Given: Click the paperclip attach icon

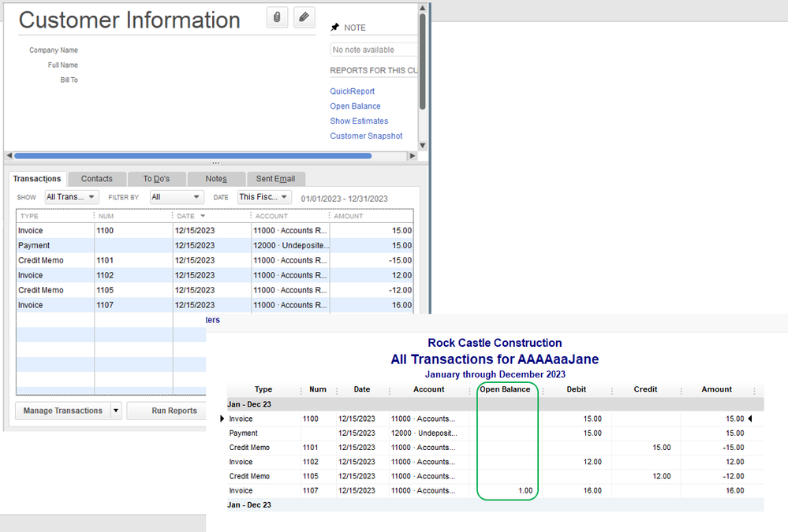Looking at the screenshot, I should 277,17.
